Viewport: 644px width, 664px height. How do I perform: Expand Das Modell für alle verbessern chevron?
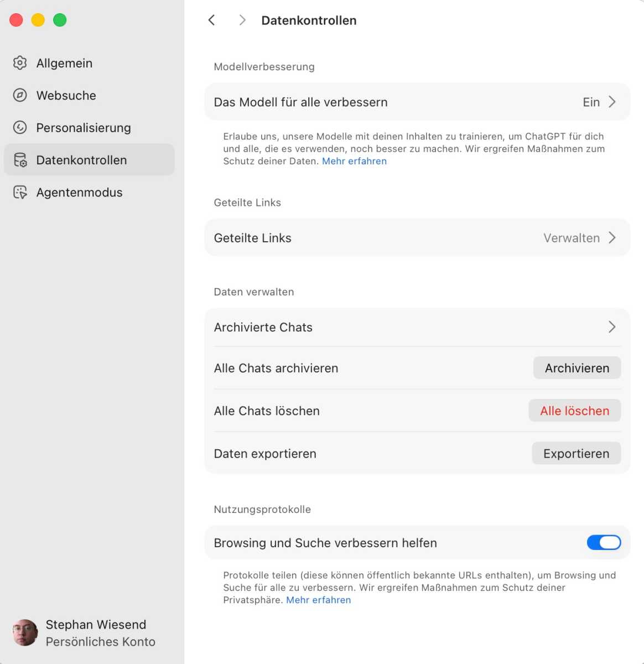[612, 102]
